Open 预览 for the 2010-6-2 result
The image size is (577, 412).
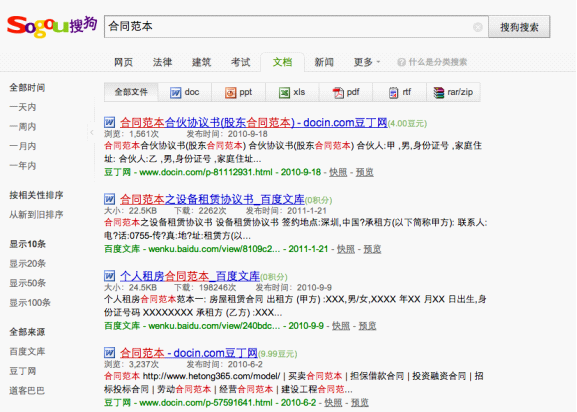click(x=360, y=403)
